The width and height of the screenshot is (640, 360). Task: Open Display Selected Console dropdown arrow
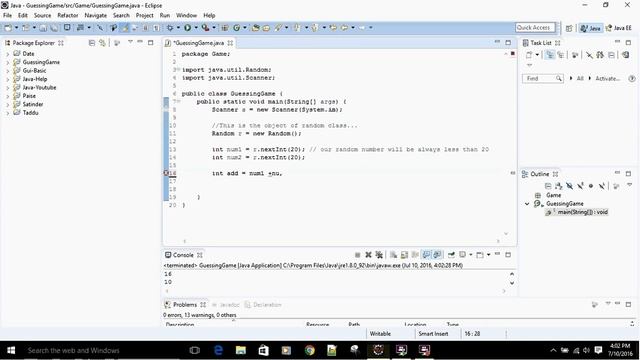click(x=471, y=255)
